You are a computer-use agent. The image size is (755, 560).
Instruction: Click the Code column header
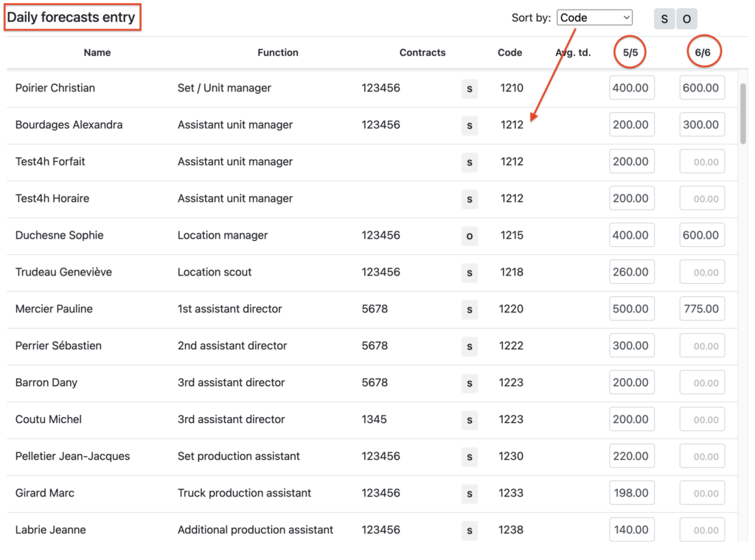pyautogui.click(x=509, y=52)
